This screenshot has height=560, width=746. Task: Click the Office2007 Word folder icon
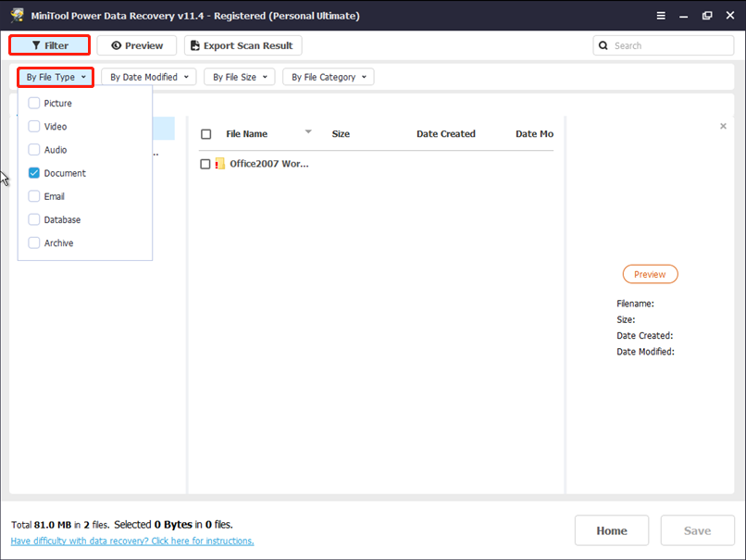tap(220, 164)
